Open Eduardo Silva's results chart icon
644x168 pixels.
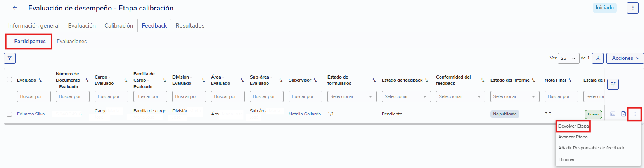point(613,114)
